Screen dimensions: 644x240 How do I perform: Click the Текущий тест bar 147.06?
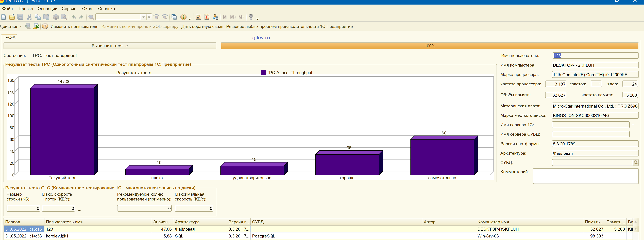pyautogui.click(x=64, y=130)
